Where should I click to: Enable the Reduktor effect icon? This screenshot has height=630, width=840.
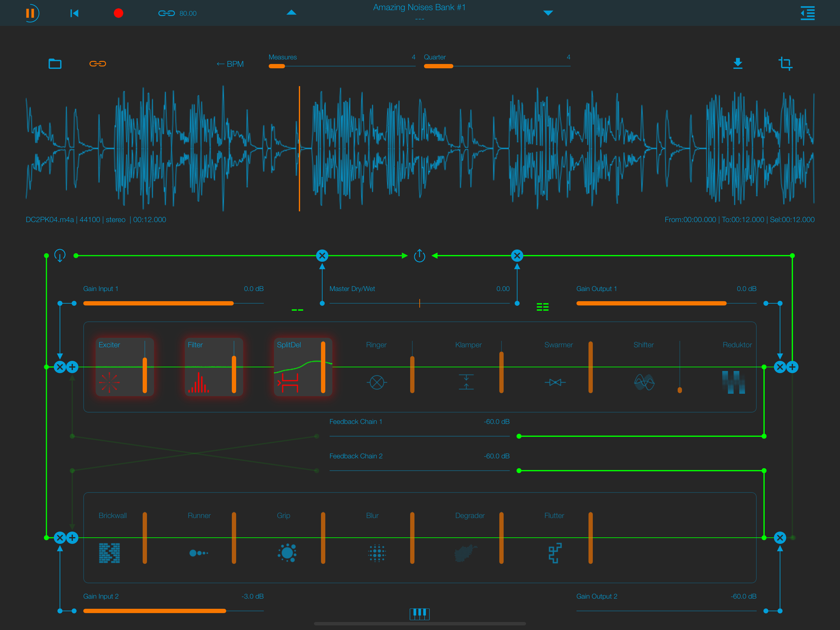point(733,382)
